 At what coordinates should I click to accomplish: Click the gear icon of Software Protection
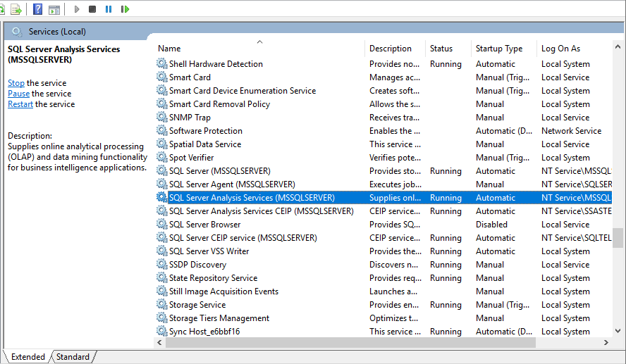pyautogui.click(x=161, y=130)
